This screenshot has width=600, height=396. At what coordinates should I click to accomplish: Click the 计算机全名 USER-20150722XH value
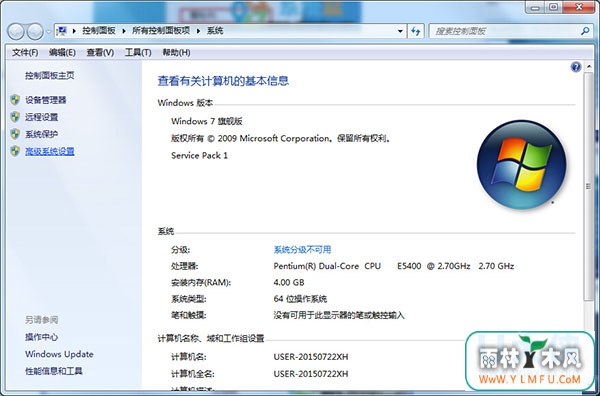tap(311, 374)
